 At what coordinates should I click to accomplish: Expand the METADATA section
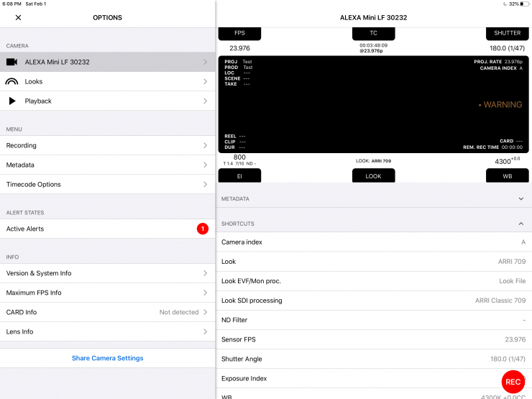520,198
